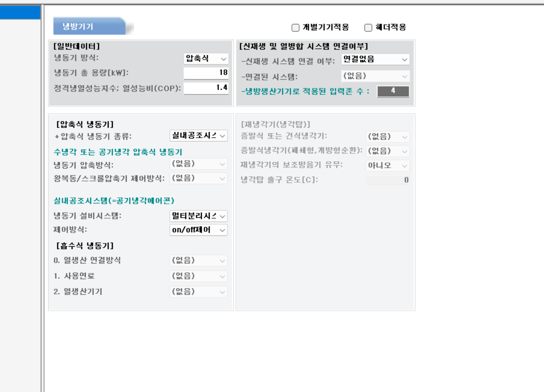Open the 신재생 시스템 연결 여부 dropdown

point(375,60)
